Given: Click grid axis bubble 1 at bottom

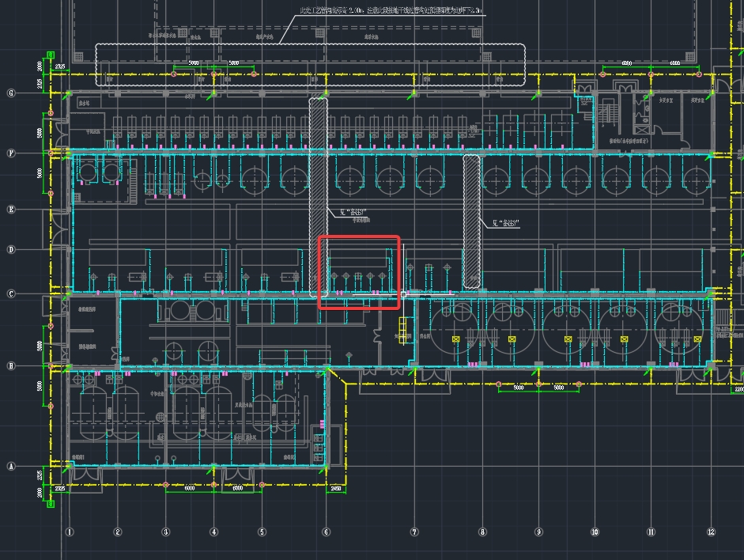Looking at the screenshot, I should pyautogui.click(x=69, y=532).
